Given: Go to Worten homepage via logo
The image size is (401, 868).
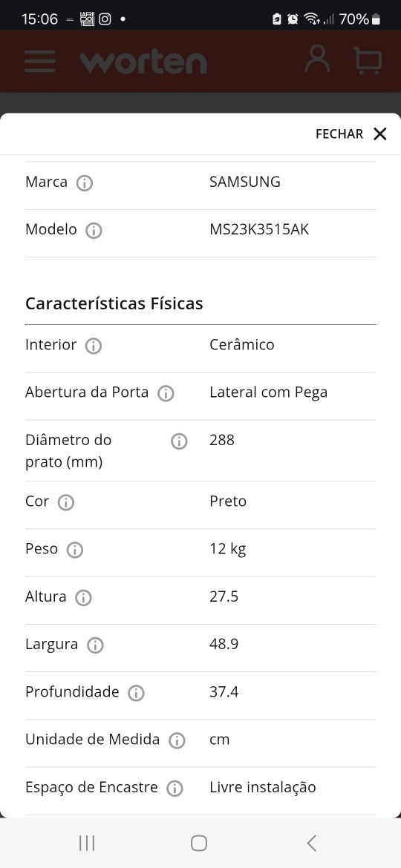Looking at the screenshot, I should (143, 62).
